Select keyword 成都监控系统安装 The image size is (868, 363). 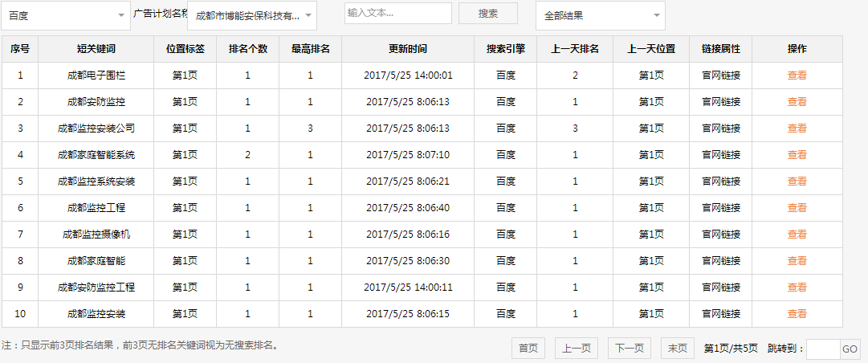coord(96,181)
